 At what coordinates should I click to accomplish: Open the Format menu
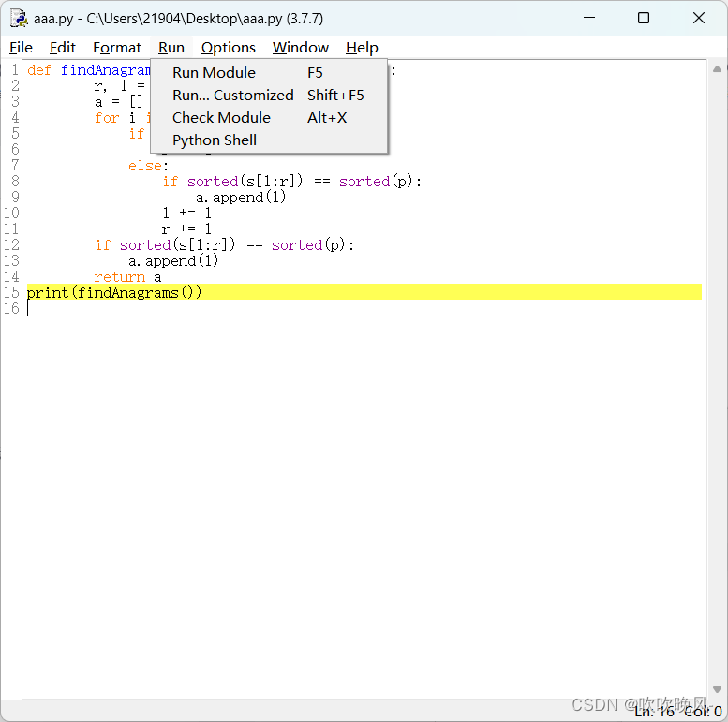pyautogui.click(x=117, y=48)
